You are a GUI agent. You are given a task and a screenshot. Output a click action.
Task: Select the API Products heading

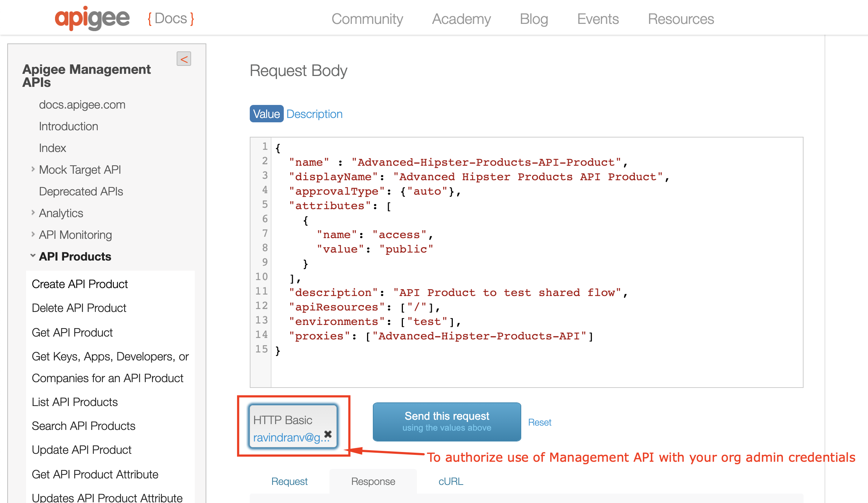click(75, 257)
